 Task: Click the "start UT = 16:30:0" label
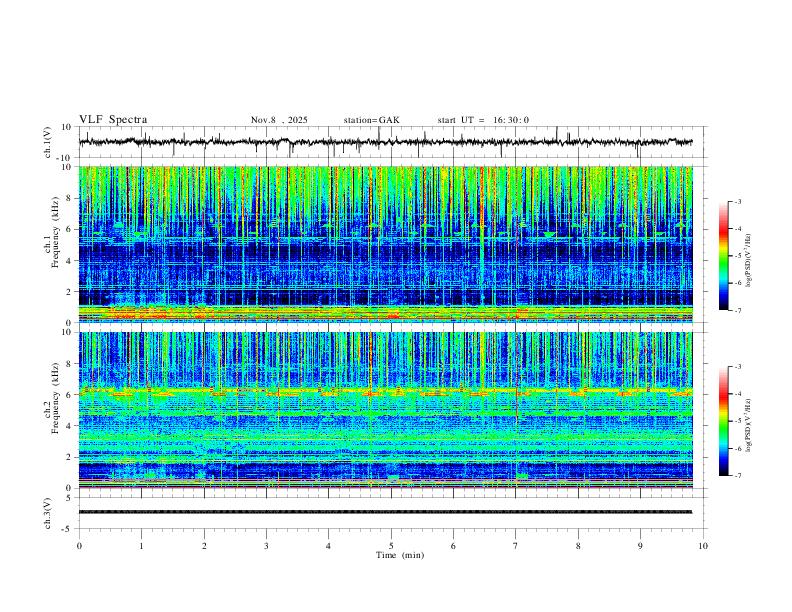pyautogui.click(x=483, y=120)
